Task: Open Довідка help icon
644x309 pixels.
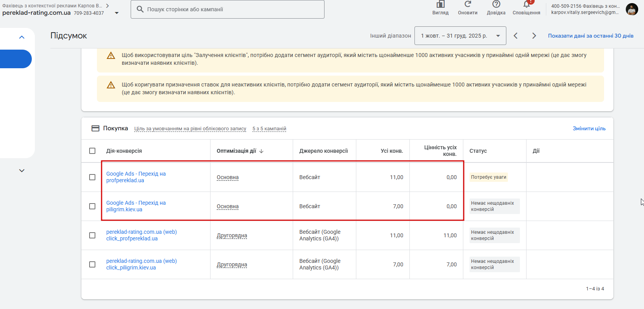Action: coord(496,4)
